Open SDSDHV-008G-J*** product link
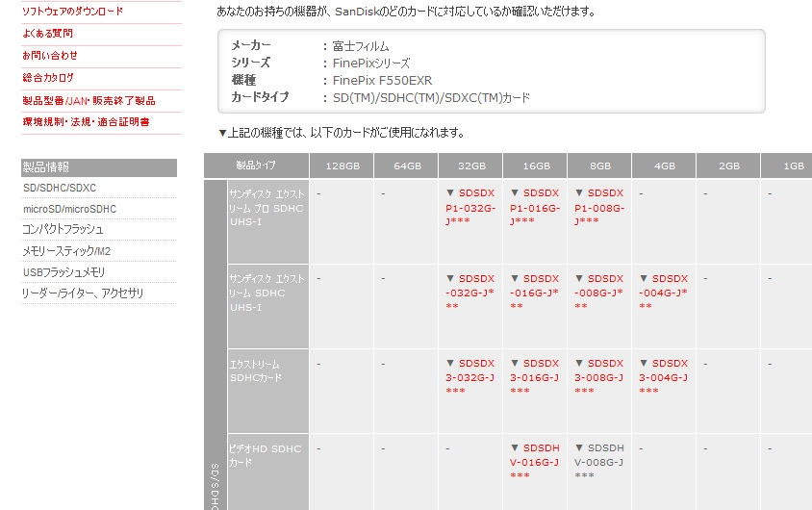The height and width of the screenshot is (510, 812). pyautogui.click(x=599, y=462)
